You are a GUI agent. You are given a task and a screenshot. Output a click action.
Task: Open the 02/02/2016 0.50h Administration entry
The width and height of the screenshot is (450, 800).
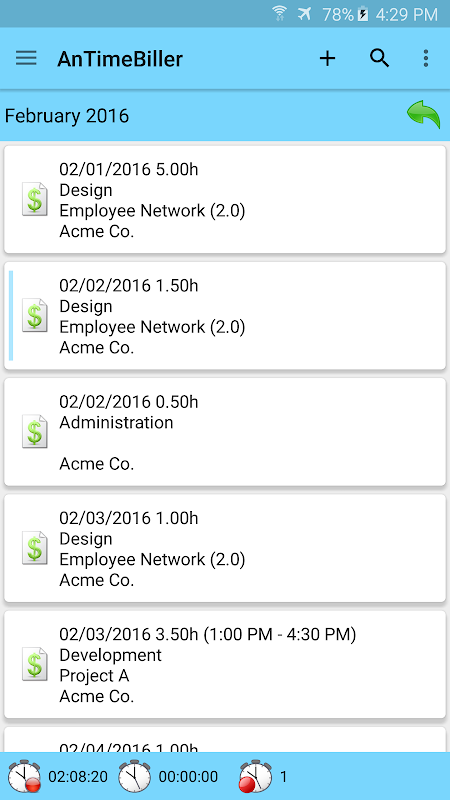pyautogui.click(x=225, y=432)
